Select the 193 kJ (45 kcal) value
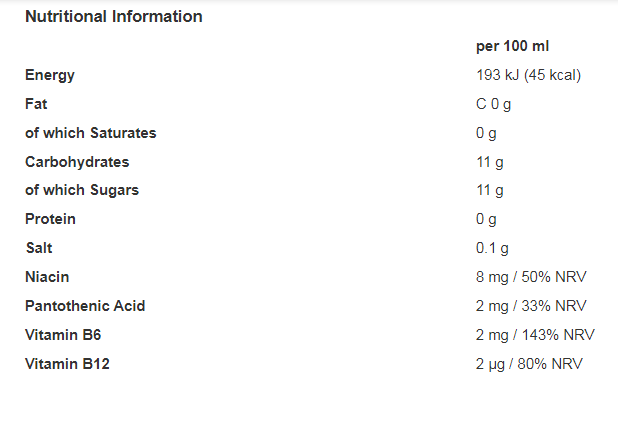 coord(528,75)
